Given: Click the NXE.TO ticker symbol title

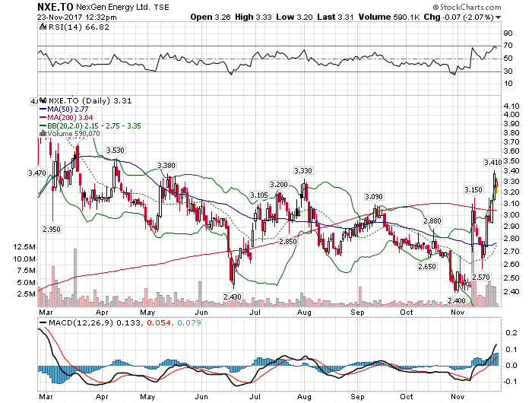Looking at the screenshot, I should 57,6.
